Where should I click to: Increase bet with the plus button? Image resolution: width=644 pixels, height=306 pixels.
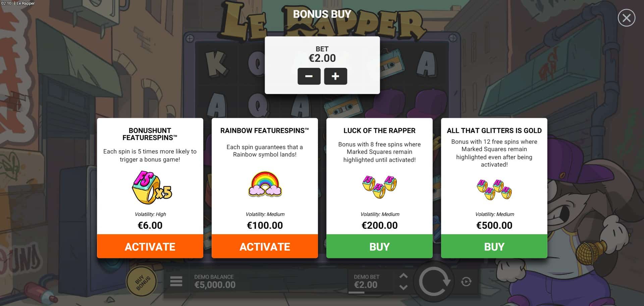335,76
